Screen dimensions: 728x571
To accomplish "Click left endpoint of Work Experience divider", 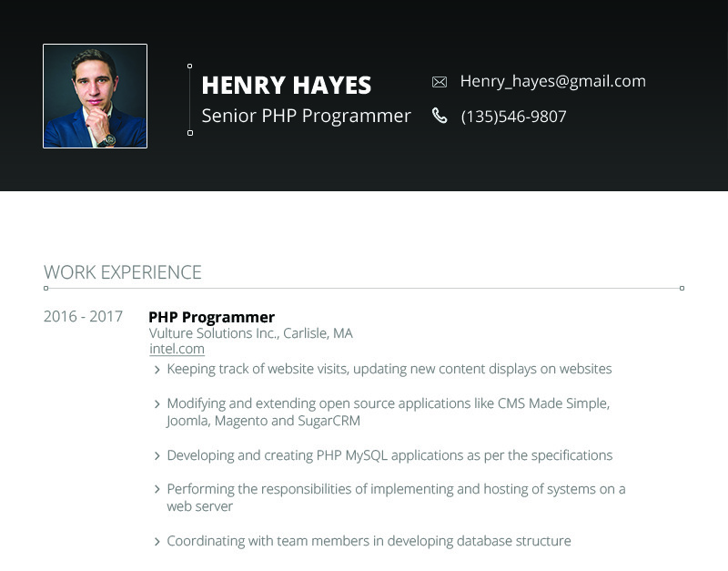I will click(46, 288).
